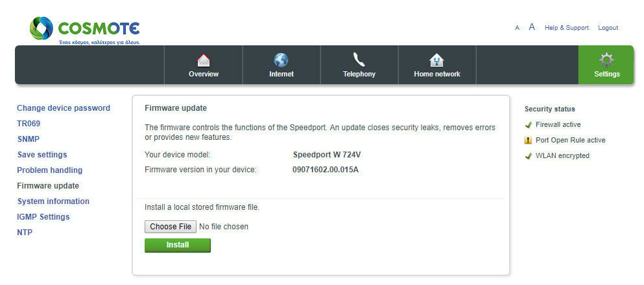Open System information page
This screenshot has width=644, height=285.
click(53, 201)
